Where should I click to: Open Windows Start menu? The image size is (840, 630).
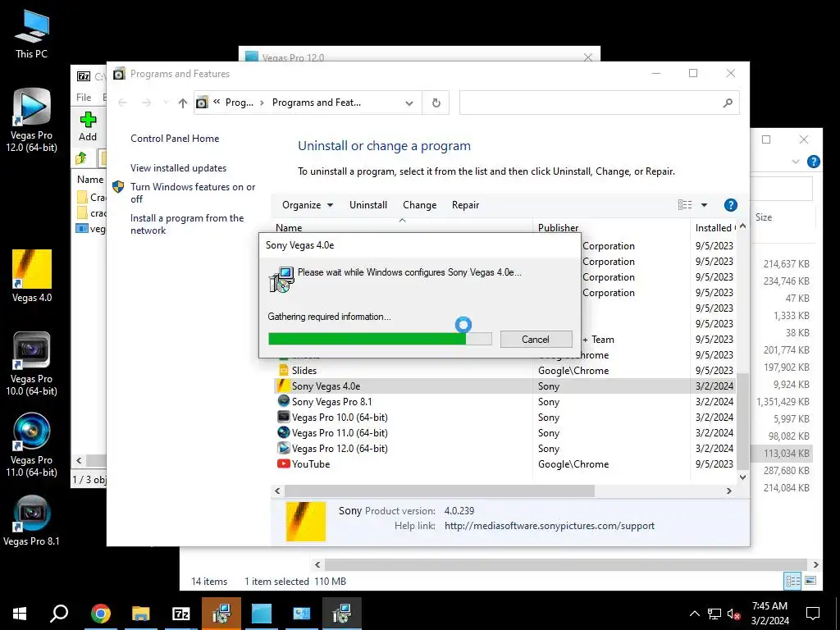(20, 614)
